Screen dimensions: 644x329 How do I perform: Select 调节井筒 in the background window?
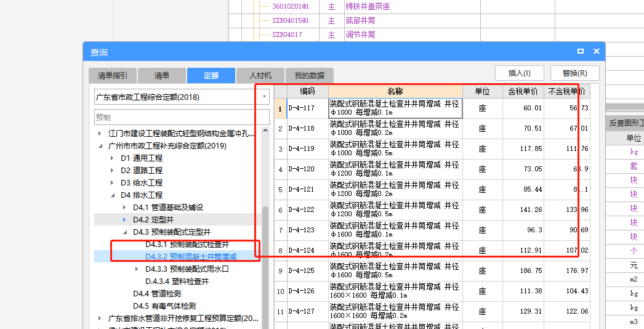click(360, 35)
